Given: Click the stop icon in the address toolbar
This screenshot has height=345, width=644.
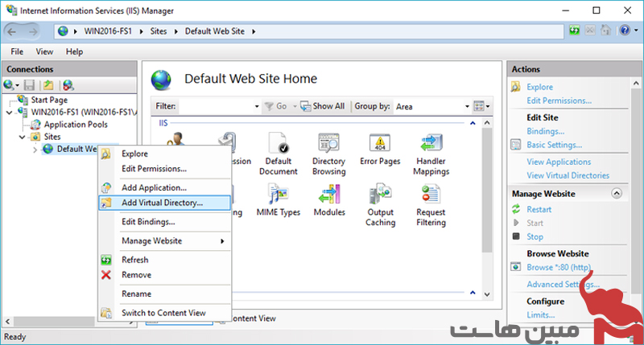Looking at the screenshot, I should pyautogui.click(x=590, y=30).
